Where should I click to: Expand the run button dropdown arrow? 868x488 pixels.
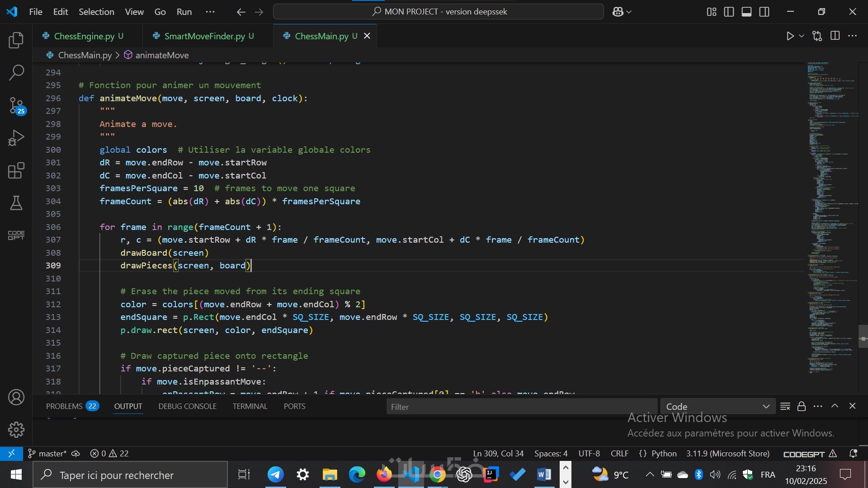pos(802,36)
